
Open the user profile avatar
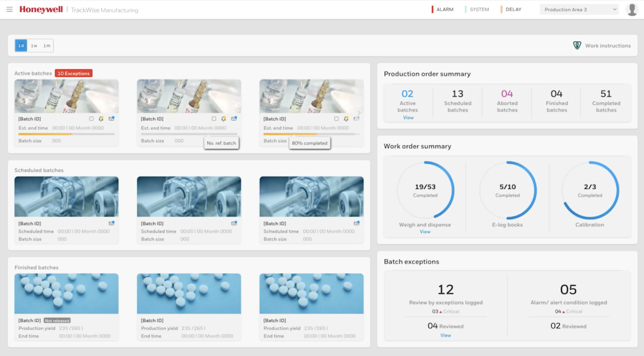point(632,9)
